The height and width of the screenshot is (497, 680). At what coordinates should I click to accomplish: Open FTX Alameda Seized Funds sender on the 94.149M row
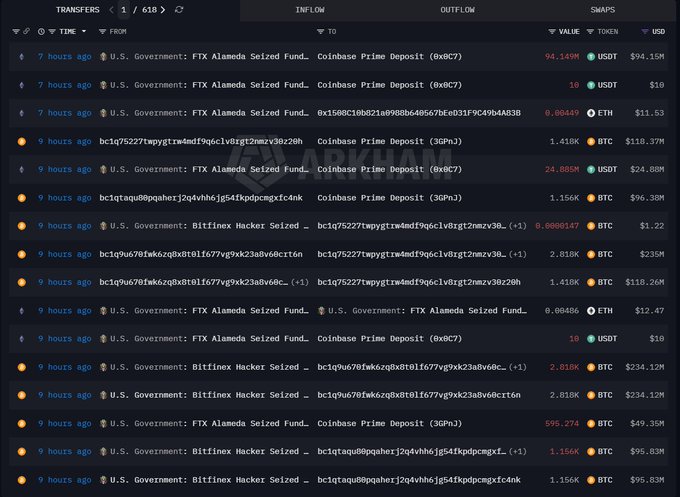[x=250, y=56]
